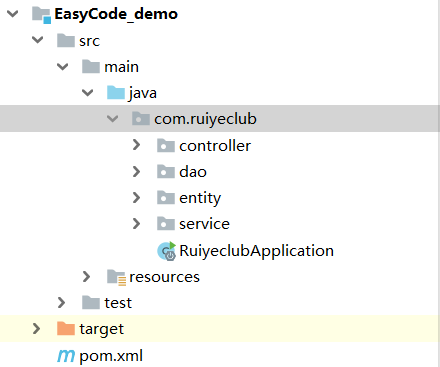Viewport: 440px width, 367px height.
Task: Click the EasyCode_demo module folder icon
Action: [41, 15]
